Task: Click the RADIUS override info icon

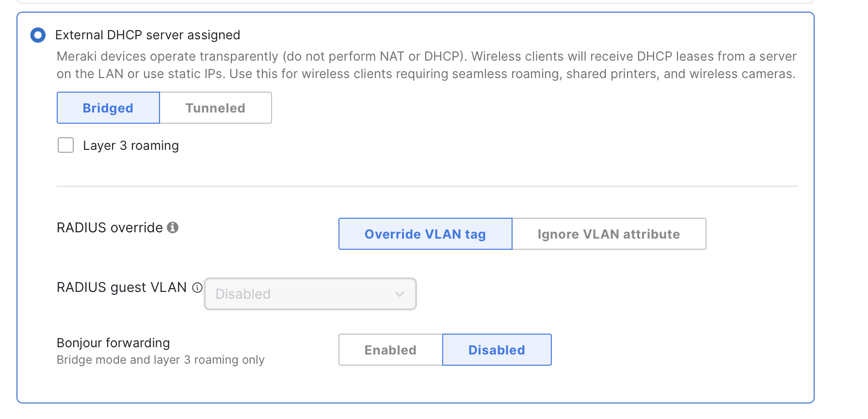Action: coord(173,227)
